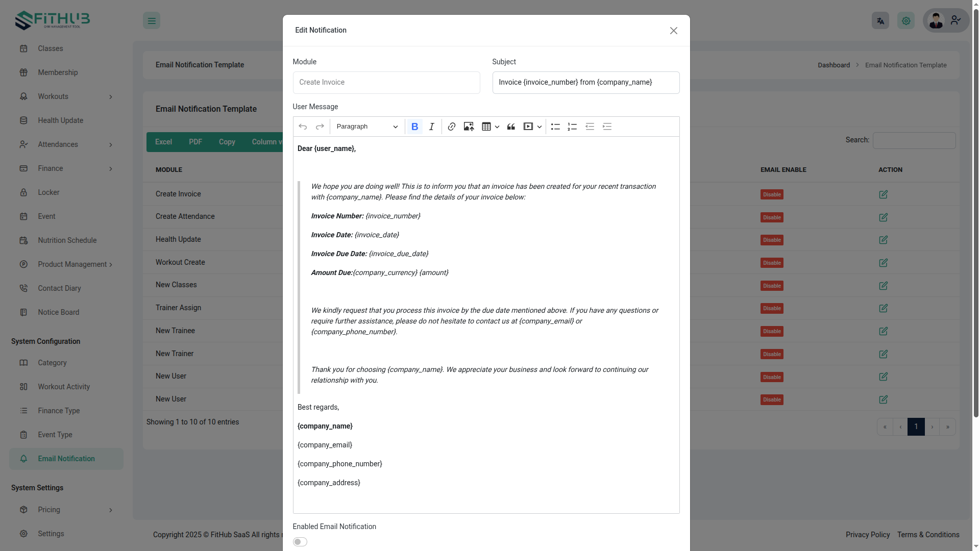Open Notice Board in the sidebar

click(x=58, y=312)
